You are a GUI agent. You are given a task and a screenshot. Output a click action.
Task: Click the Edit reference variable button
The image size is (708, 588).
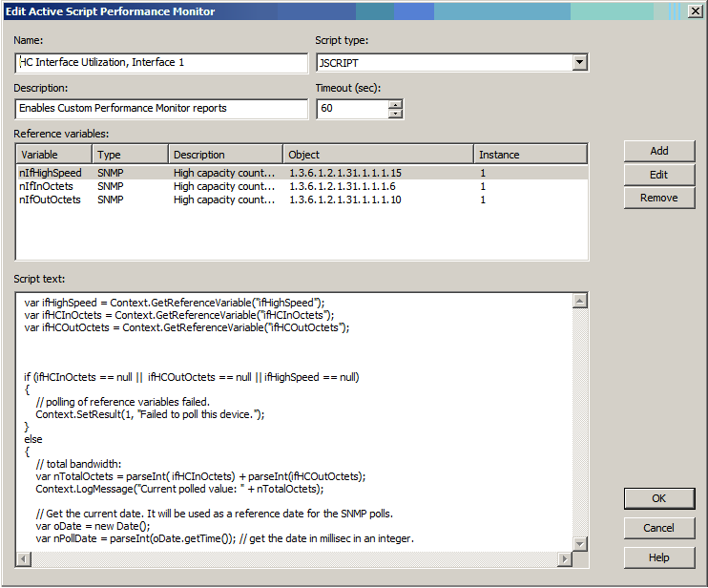pyautogui.click(x=658, y=175)
